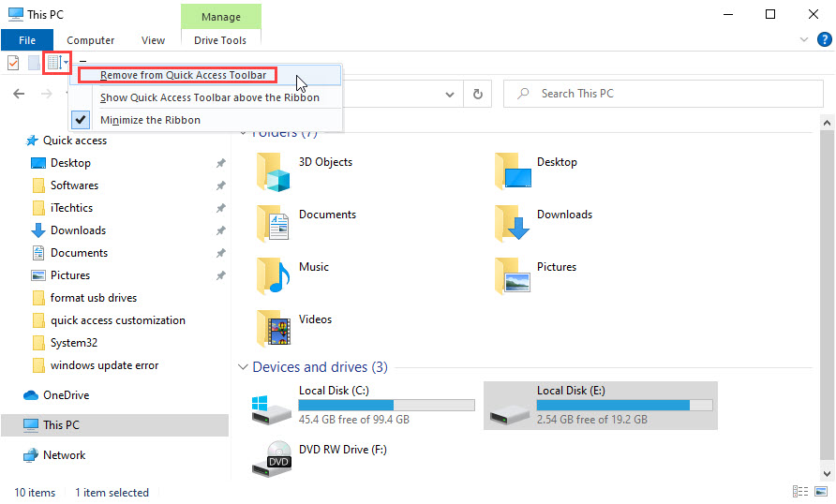836x504 pixels.
Task: Select Local Disk (E:) drive icon
Action: pos(510,413)
